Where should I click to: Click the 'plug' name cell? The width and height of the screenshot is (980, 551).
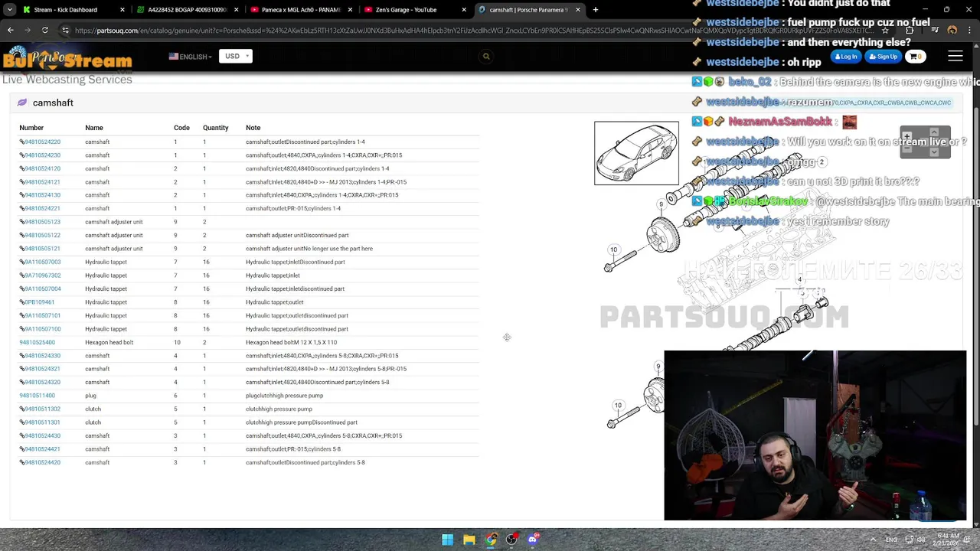pos(90,396)
